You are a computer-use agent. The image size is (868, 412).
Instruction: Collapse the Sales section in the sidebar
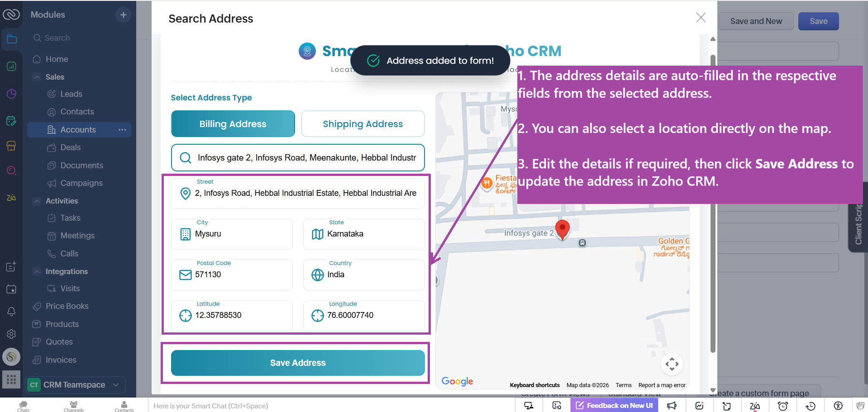coord(37,77)
